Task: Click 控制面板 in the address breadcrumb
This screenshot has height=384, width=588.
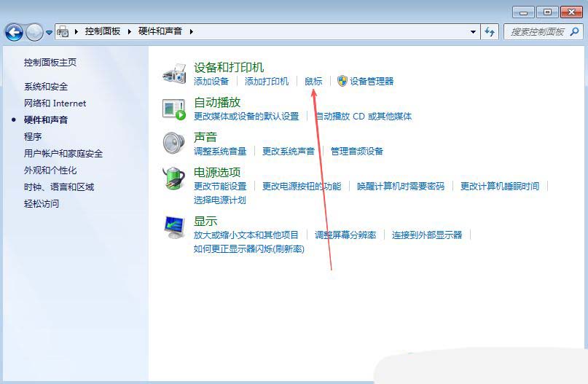Action: [103, 31]
